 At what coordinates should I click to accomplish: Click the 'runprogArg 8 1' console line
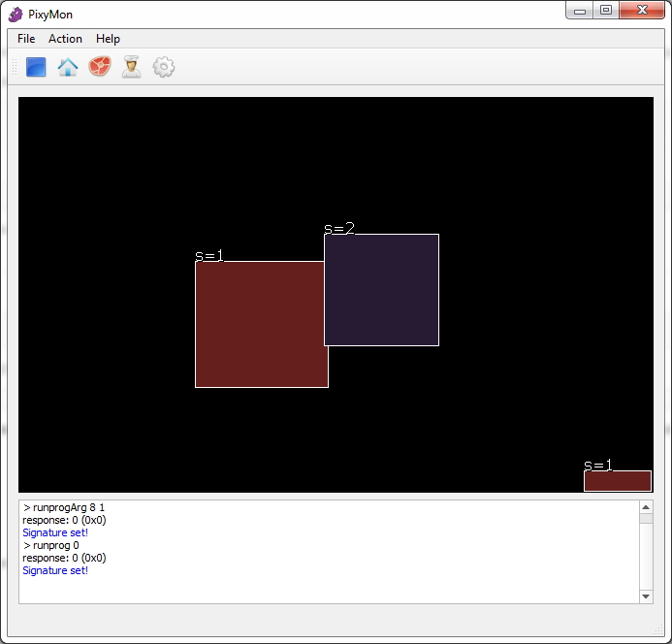[64, 507]
